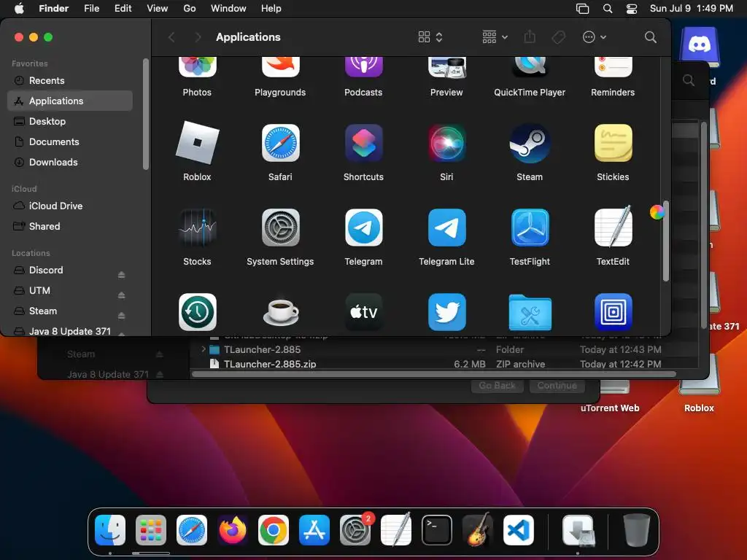The image size is (747, 560).
Task: Open App Store from the Dock
Action: (x=314, y=530)
